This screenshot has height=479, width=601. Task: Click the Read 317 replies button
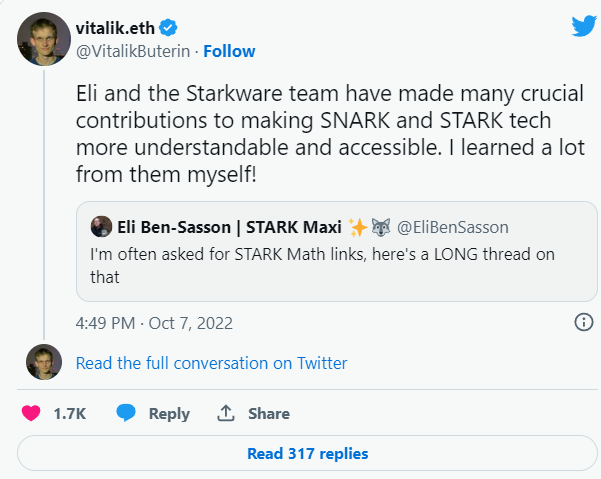(307, 454)
